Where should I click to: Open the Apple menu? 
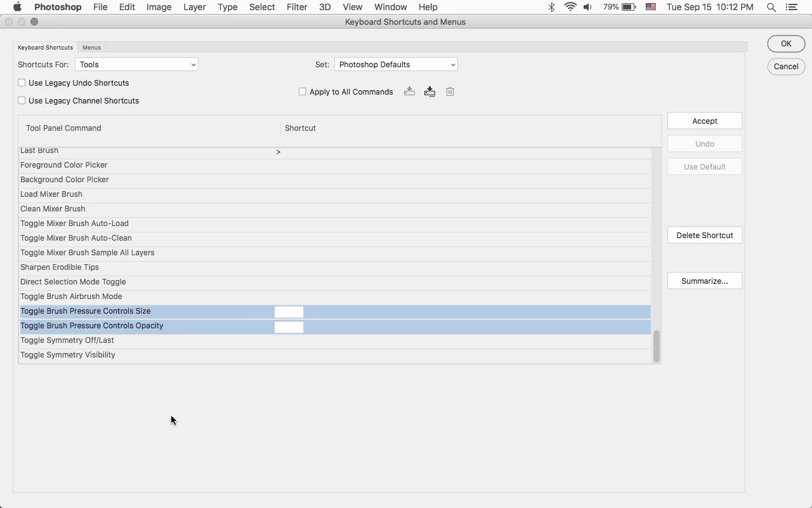(x=17, y=7)
